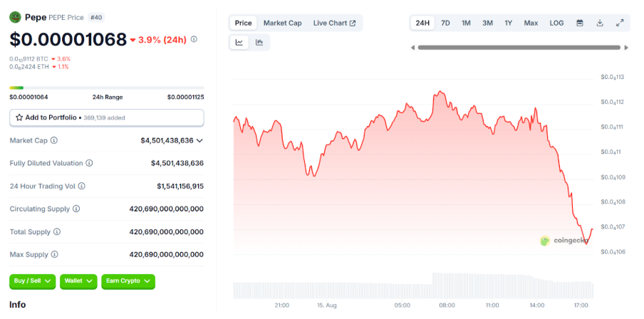This screenshot has height=319, width=644.
Task: Open the calendar date range picker
Action: 579,23
